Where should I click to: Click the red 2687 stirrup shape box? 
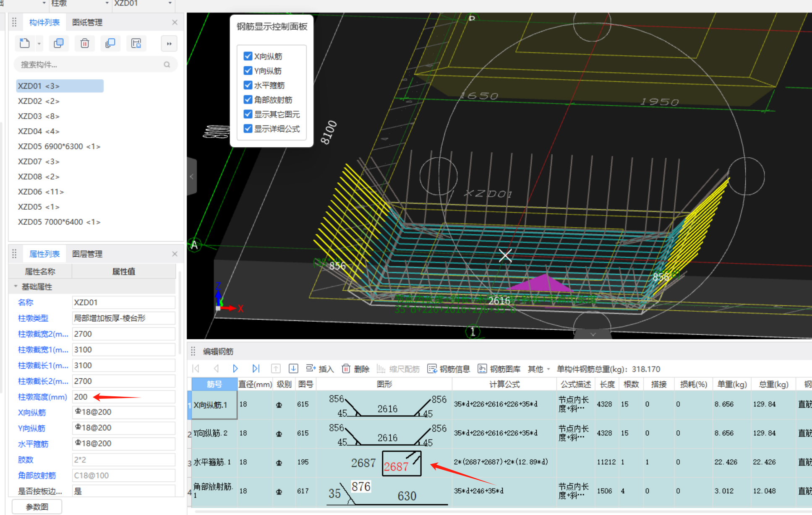402,463
